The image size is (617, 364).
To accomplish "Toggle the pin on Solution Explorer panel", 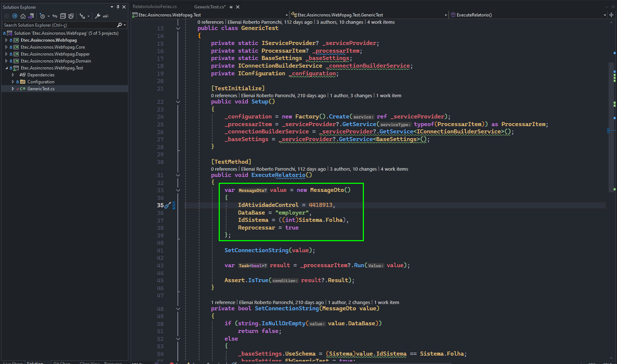I will click(x=118, y=7).
